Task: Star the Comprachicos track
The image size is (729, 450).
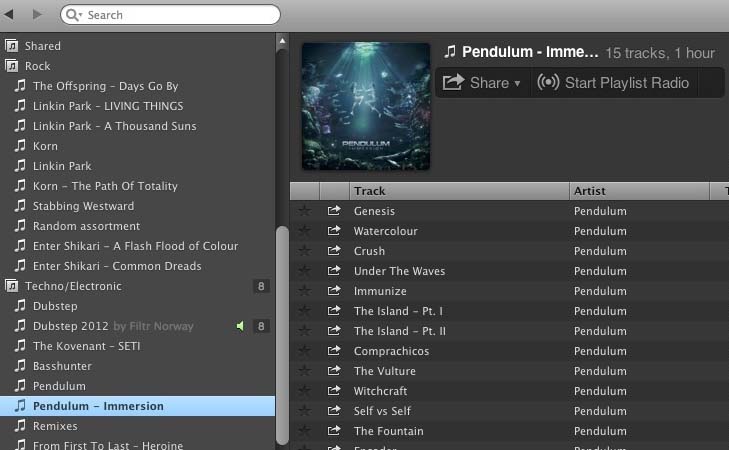Action: tap(305, 351)
